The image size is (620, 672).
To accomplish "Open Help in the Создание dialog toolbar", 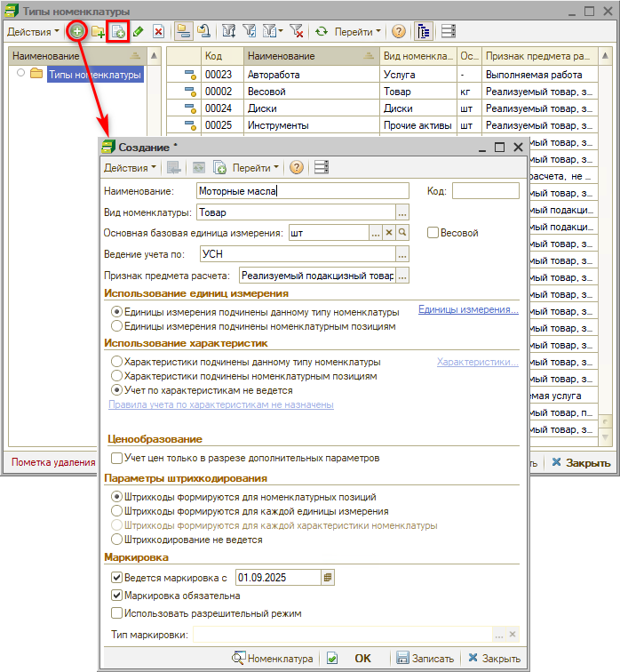I will (297, 167).
